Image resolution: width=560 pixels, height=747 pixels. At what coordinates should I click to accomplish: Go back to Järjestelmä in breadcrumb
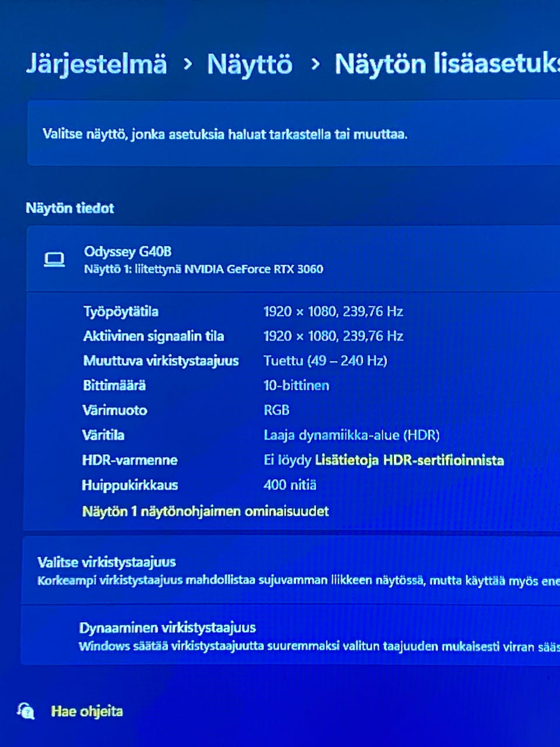point(96,64)
